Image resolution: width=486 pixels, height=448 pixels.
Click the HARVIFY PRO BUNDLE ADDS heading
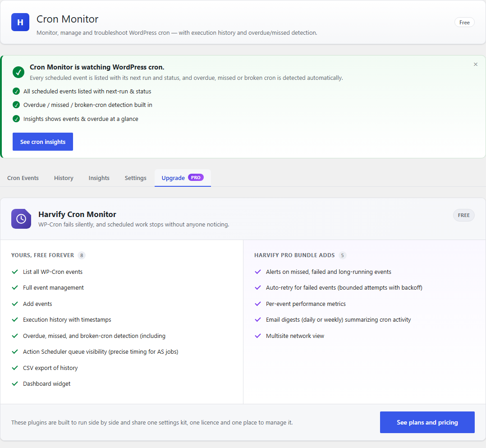click(x=294, y=255)
